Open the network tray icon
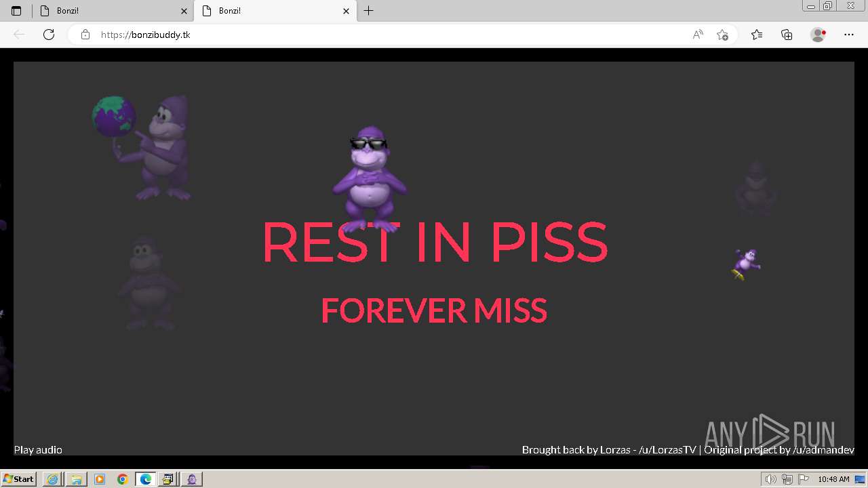Viewport: 868px width, 488px height. pos(787,479)
